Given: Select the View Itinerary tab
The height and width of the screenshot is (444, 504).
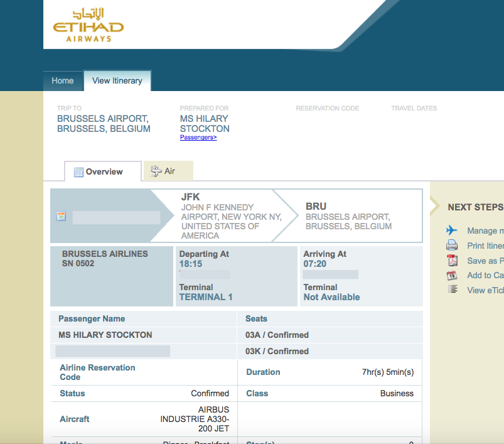Looking at the screenshot, I should point(117,80).
